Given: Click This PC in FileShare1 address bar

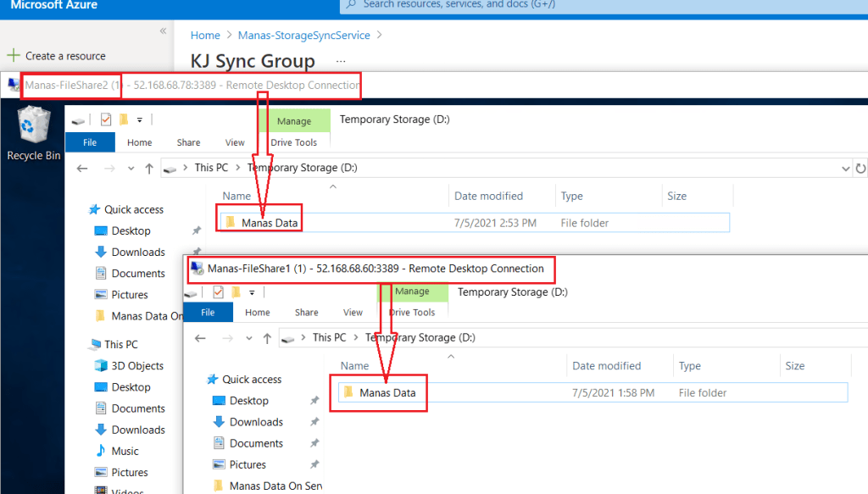Looking at the screenshot, I should (x=329, y=337).
